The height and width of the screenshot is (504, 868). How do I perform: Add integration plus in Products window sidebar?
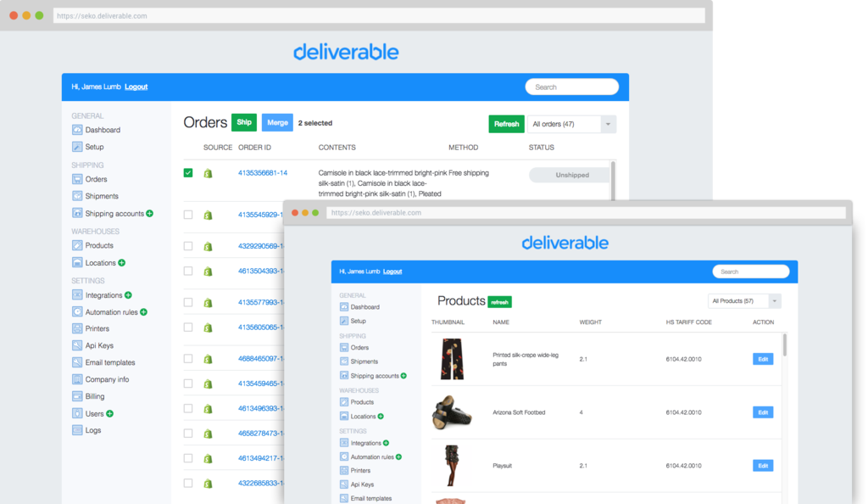386,443
